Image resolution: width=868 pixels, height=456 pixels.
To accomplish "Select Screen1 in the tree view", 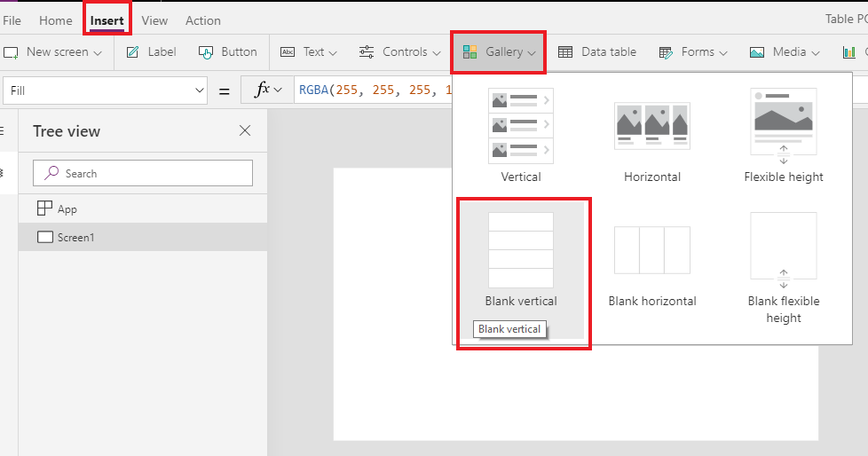I will point(143,237).
